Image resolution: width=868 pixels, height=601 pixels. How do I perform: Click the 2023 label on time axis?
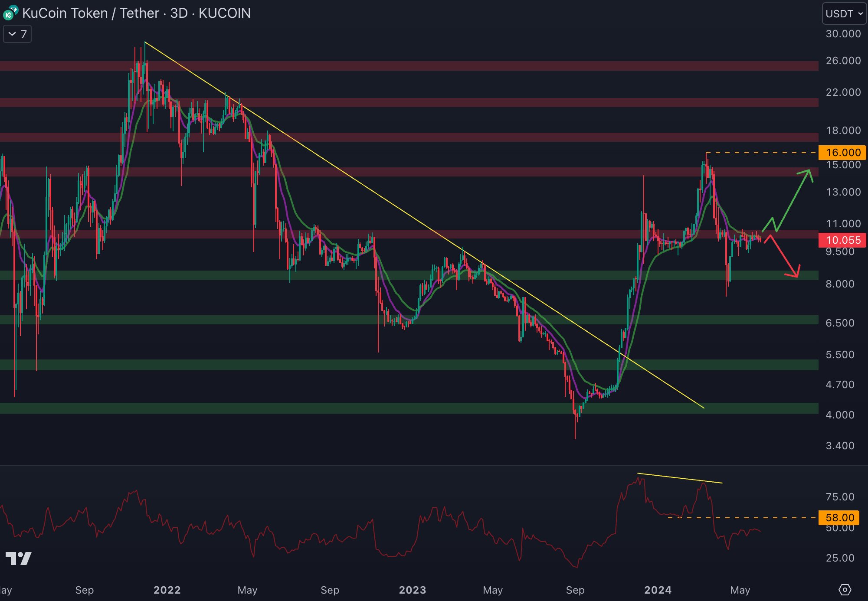click(412, 590)
